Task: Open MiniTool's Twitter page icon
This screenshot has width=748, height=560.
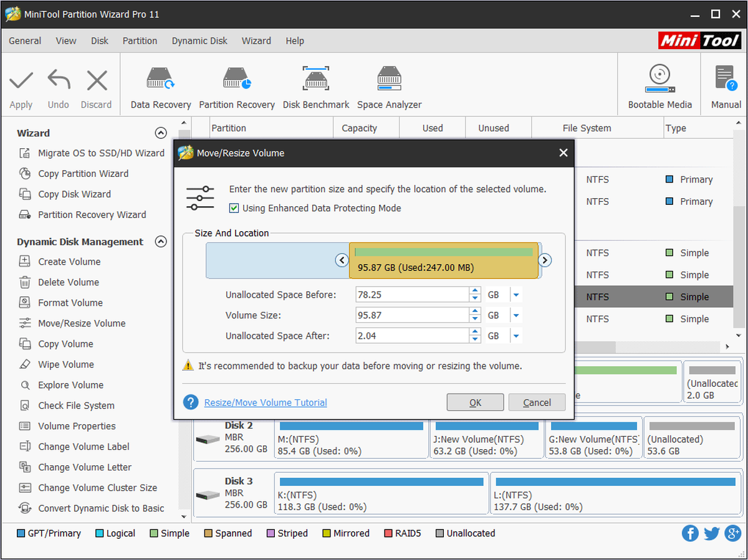Action: pos(712,533)
